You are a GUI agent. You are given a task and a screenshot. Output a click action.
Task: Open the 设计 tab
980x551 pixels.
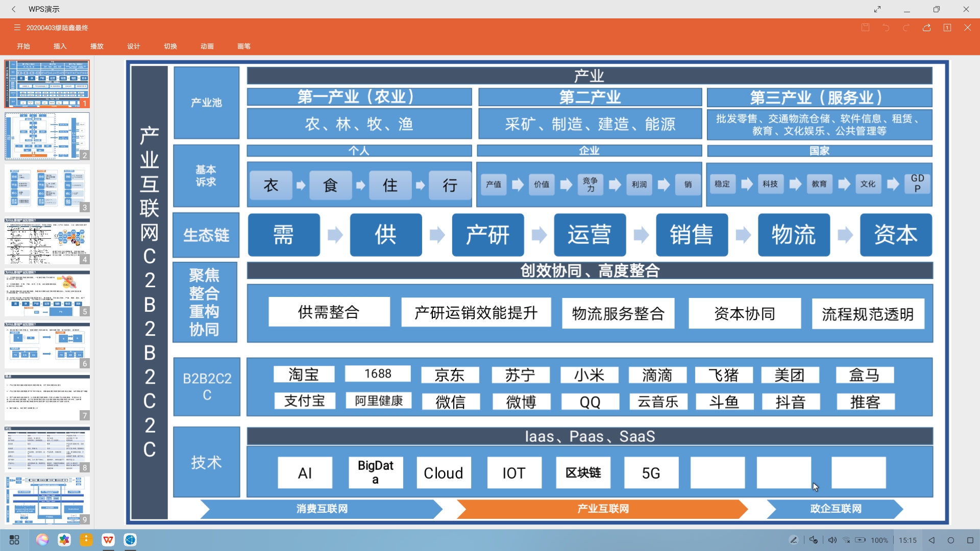[x=134, y=46]
